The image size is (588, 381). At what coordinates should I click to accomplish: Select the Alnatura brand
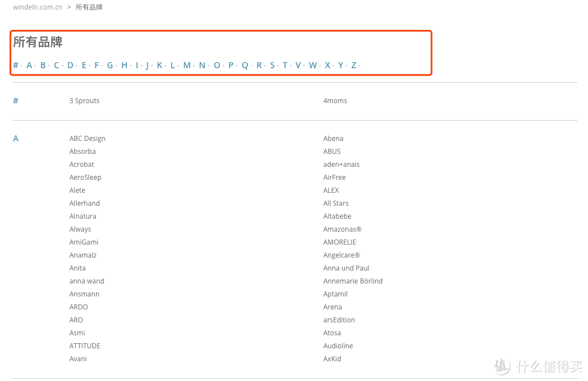(83, 216)
